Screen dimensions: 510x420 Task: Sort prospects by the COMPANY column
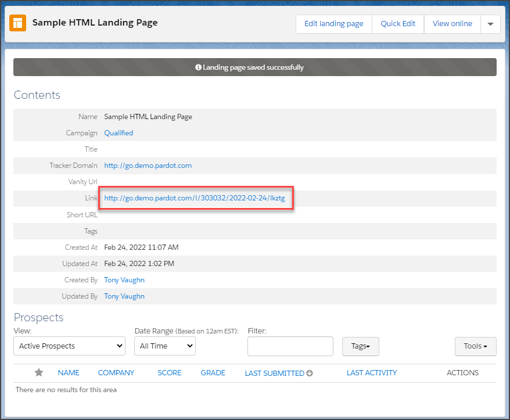116,373
